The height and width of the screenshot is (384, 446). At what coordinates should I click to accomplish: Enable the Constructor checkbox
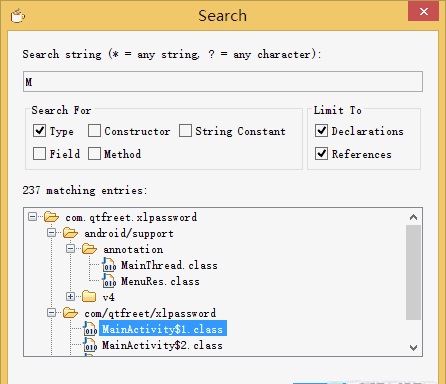click(x=94, y=131)
